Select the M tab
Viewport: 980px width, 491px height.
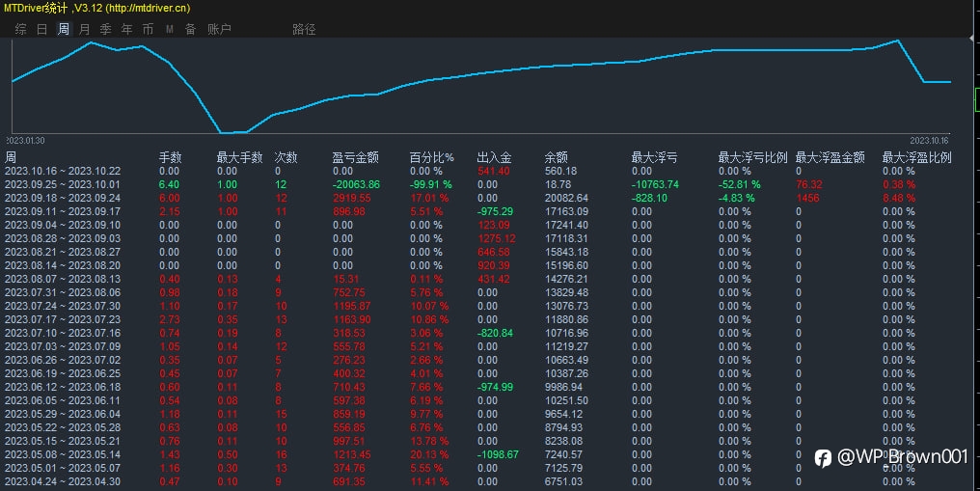click(x=170, y=29)
